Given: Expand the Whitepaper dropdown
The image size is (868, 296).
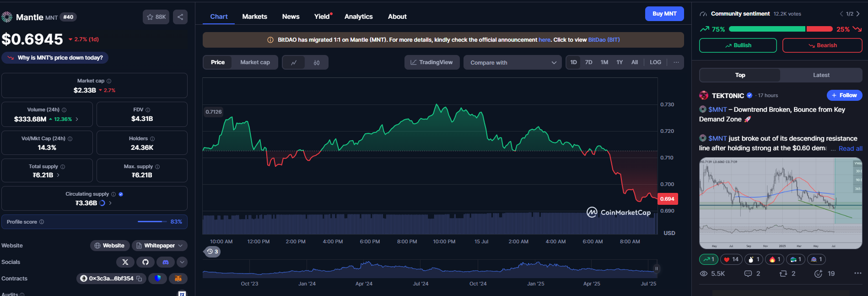Looking at the screenshot, I should 160,246.
